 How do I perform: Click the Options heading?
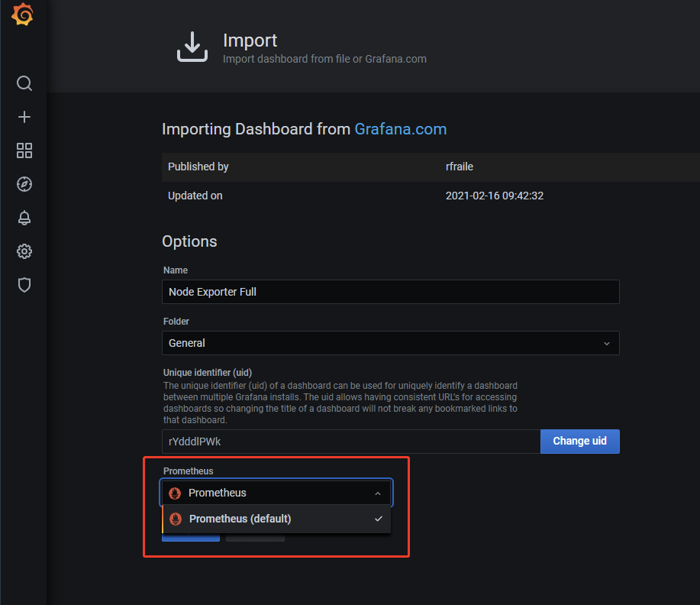[x=189, y=241]
